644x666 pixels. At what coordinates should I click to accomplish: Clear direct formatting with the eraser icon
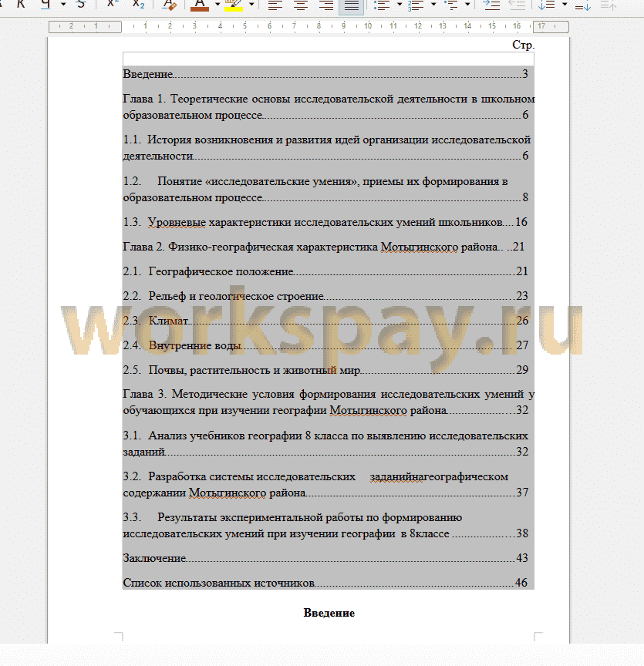[x=170, y=5]
